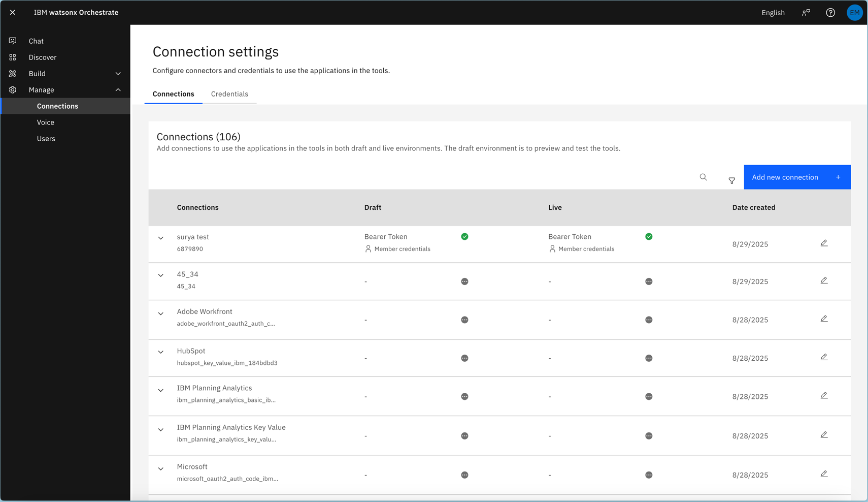Open the search icon above the connections table
868x502 pixels.
click(703, 177)
